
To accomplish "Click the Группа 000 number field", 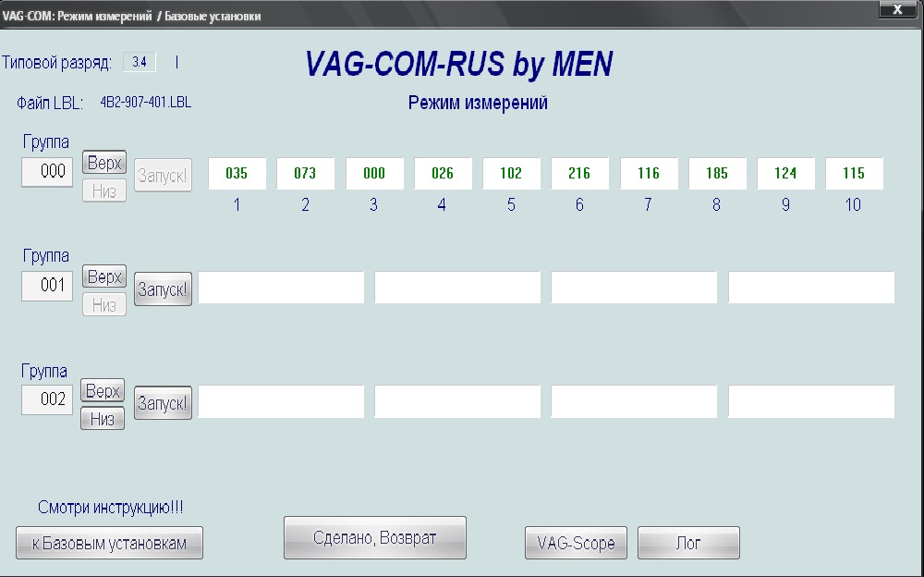I will (x=47, y=172).
